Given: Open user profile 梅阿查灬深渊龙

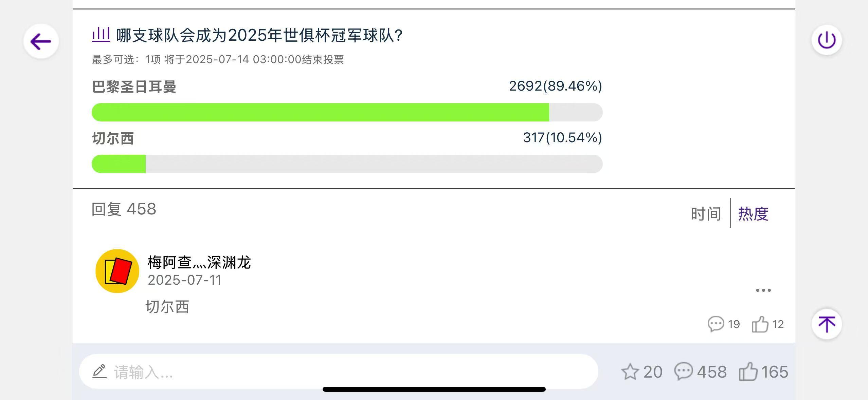Looking at the screenshot, I should point(199,262).
